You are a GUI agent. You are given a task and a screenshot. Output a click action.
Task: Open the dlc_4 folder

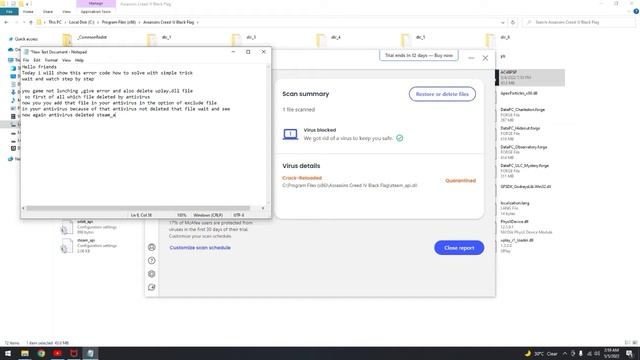[329, 39]
